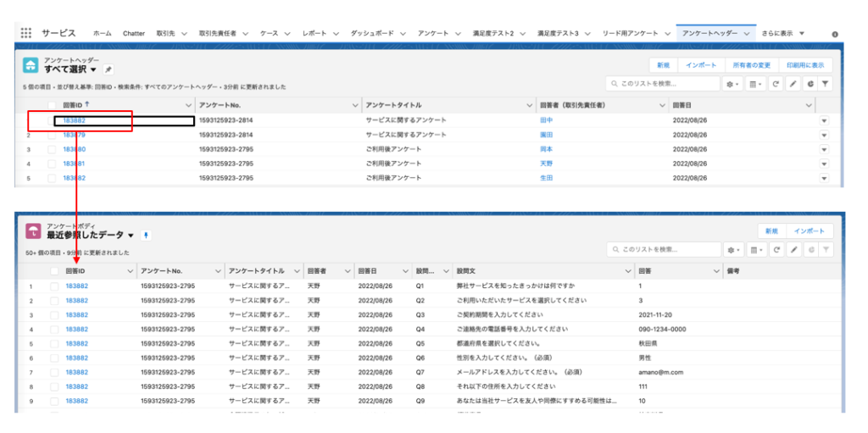Switch to the Chatter tab

click(134, 34)
